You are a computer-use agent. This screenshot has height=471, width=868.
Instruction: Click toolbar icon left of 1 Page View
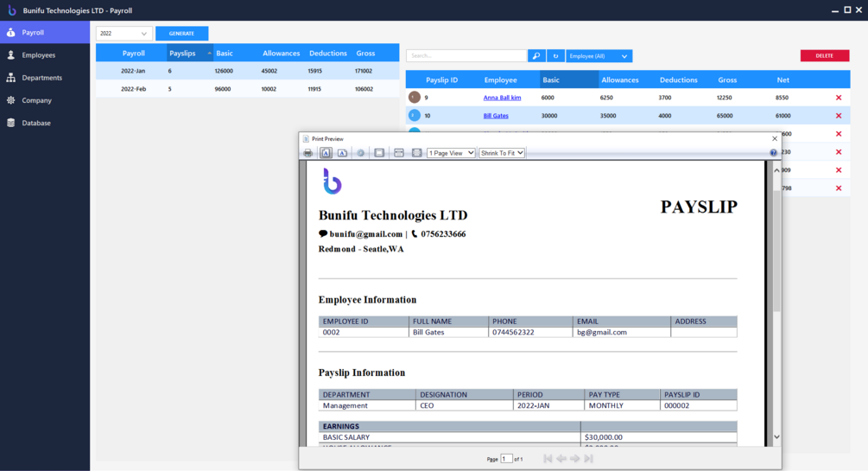pyautogui.click(x=417, y=153)
